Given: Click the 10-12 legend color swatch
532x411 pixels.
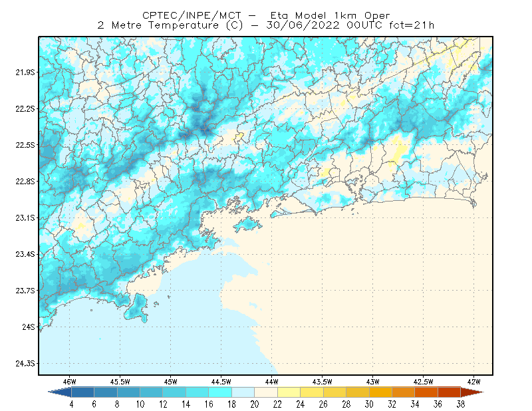Looking at the screenshot, I should [x=152, y=392].
